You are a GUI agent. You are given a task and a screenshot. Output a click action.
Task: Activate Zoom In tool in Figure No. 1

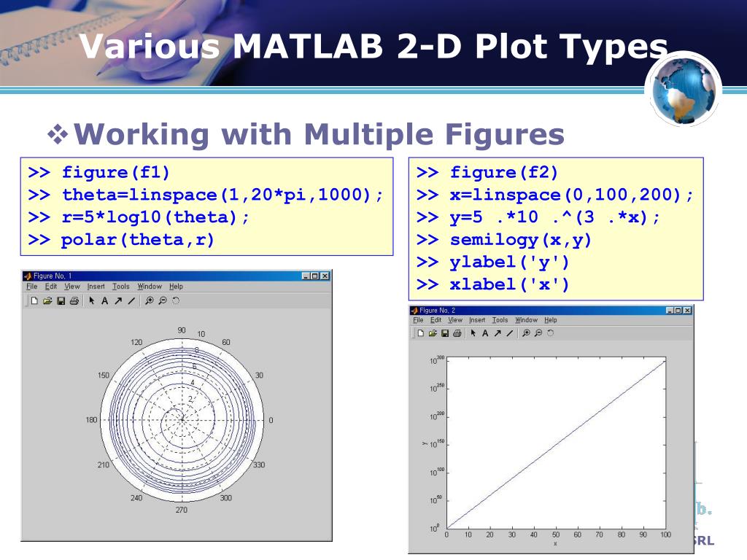pyautogui.click(x=149, y=300)
